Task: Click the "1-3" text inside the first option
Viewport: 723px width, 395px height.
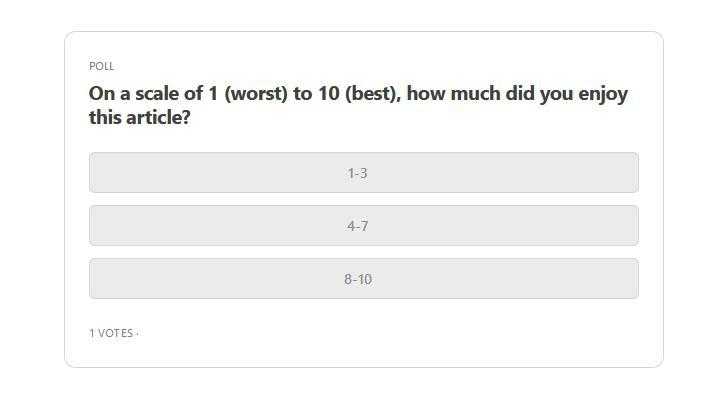Action: tap(357, 173)
